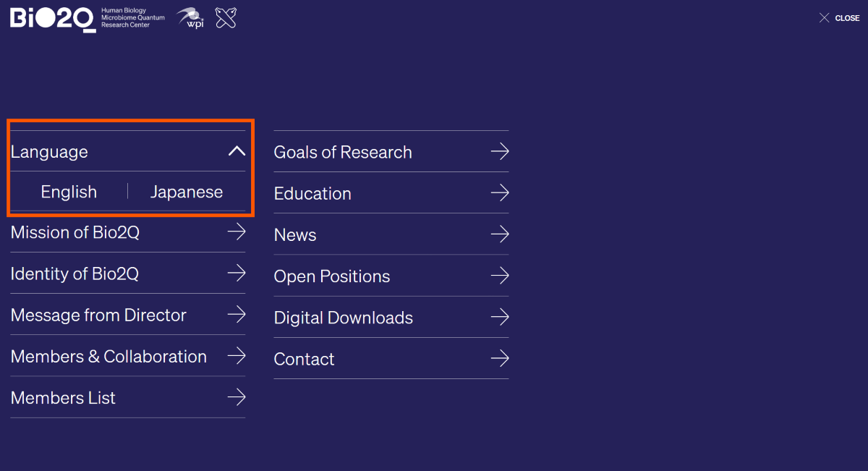Go to Members & Collaboration
The image size is (868, 471).
click(109, 357)
